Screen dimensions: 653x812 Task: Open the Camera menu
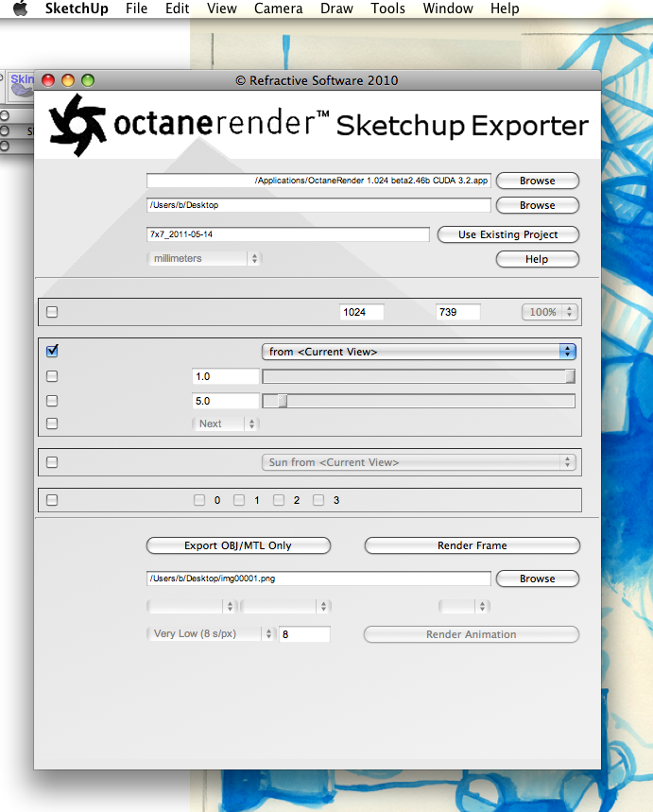tap(278, 9)
